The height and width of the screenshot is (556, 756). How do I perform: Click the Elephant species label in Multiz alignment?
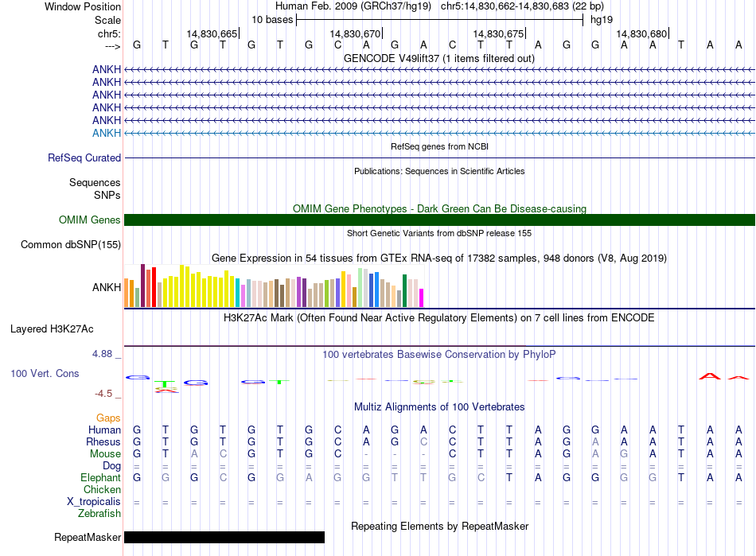(100, 478)
